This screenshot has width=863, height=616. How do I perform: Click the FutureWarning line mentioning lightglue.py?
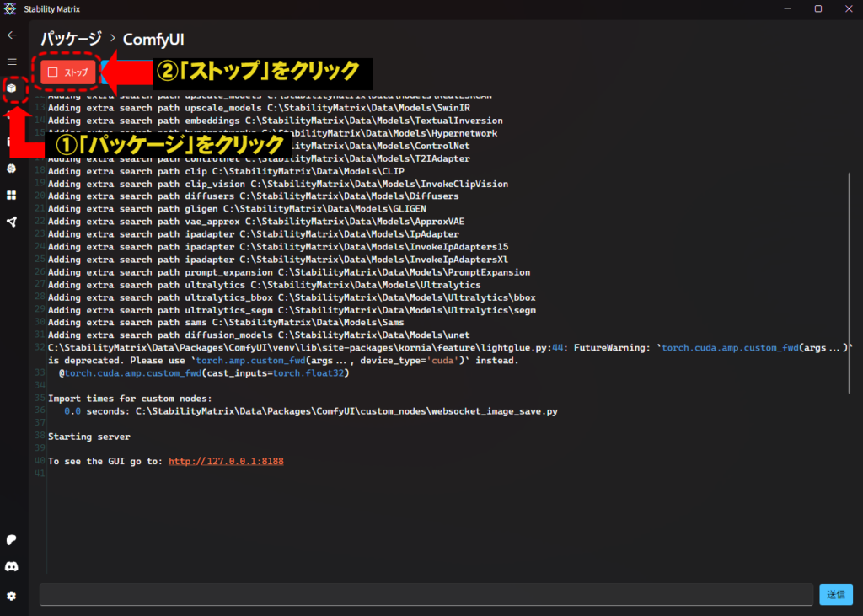(x=450, y=348)
